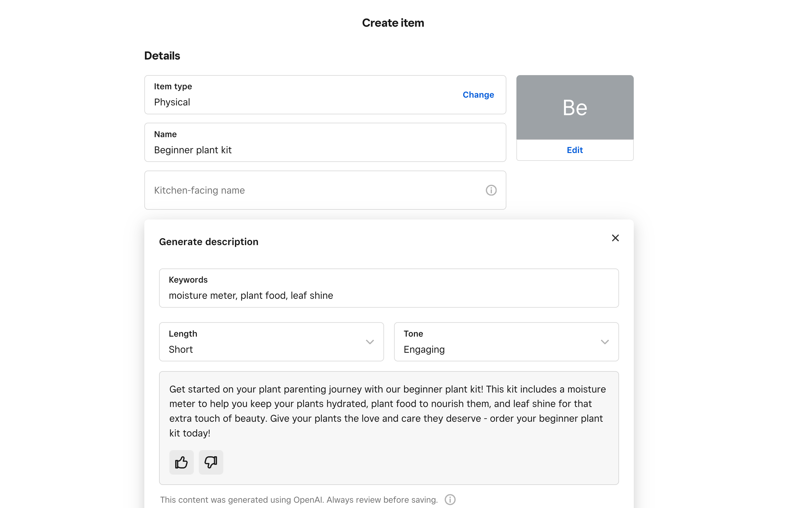Viewport: 812px width, 508px height.
Task: Click the Name field with Beginner plant kit
Action: point(325,142)
